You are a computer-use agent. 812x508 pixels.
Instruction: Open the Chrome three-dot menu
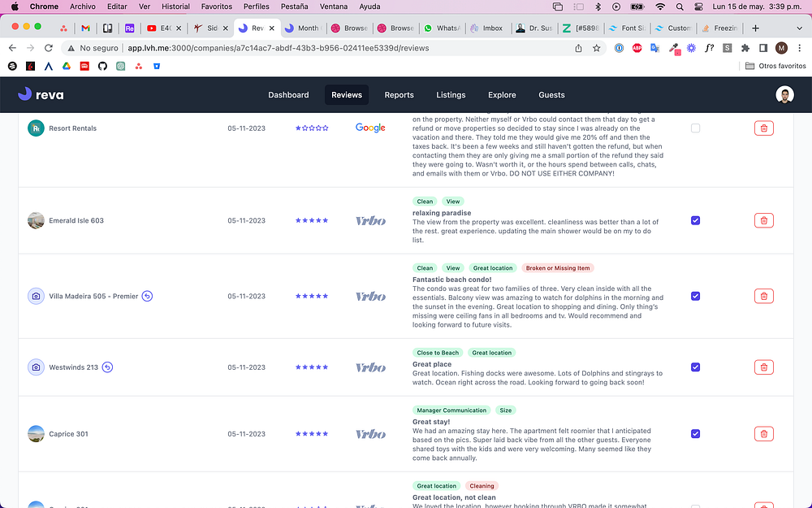coord(800,48)
